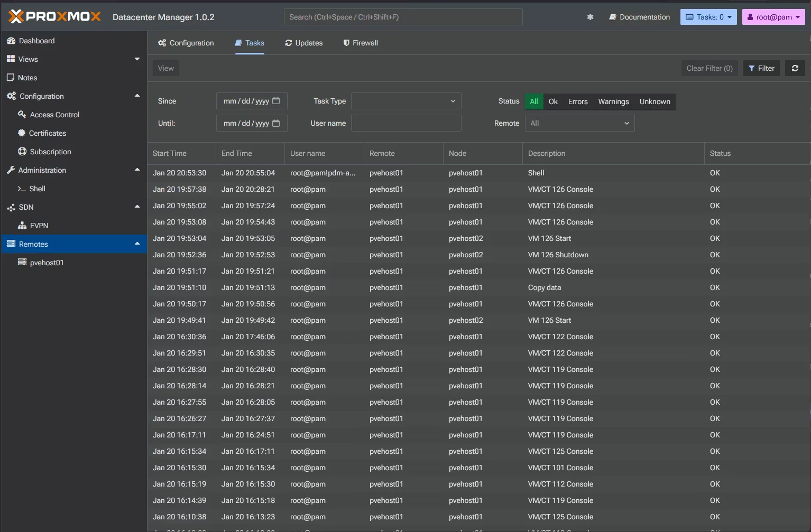Launch the Shell from Administration

(x=38, y=188)
